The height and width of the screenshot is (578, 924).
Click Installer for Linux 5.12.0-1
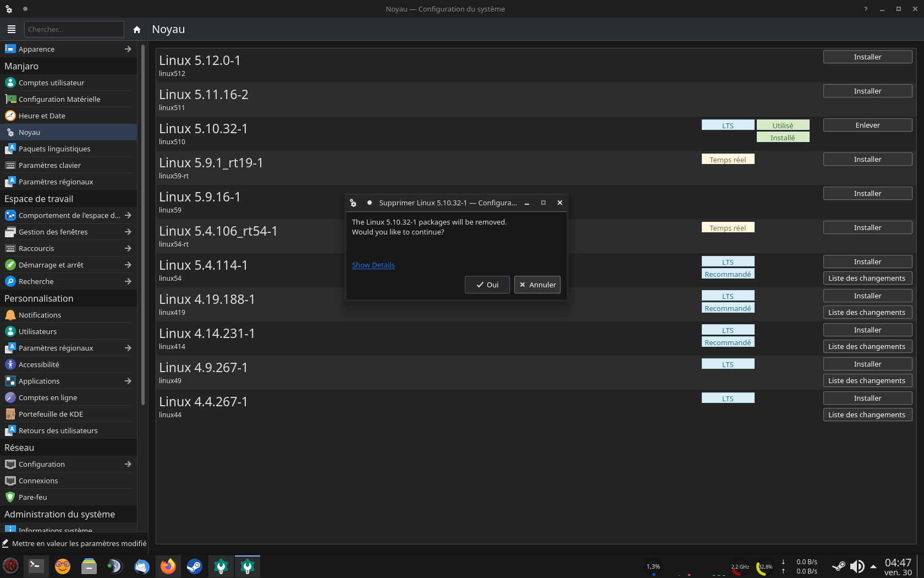pyautogui.click(x=867, y=57)
